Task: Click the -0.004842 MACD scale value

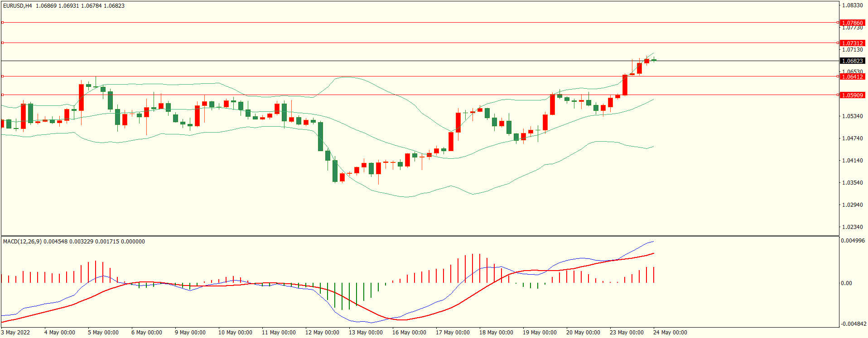Action: coord(853,324)
